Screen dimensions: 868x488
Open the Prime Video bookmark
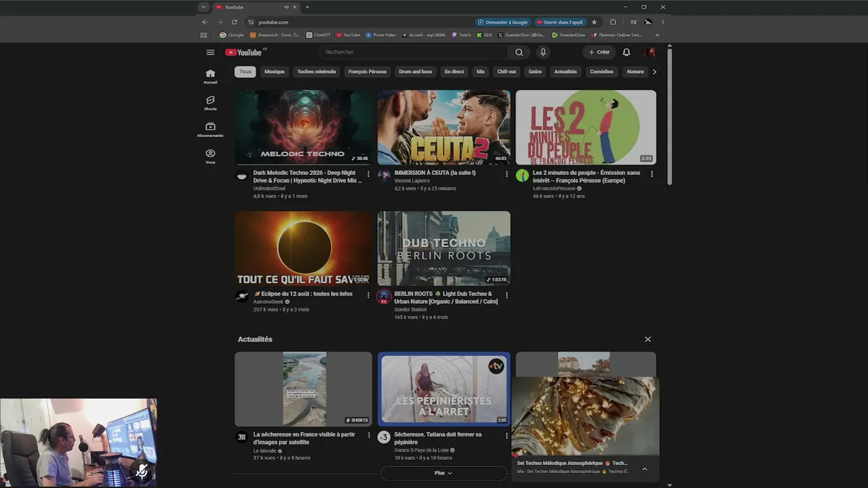(x=381, y=35)
